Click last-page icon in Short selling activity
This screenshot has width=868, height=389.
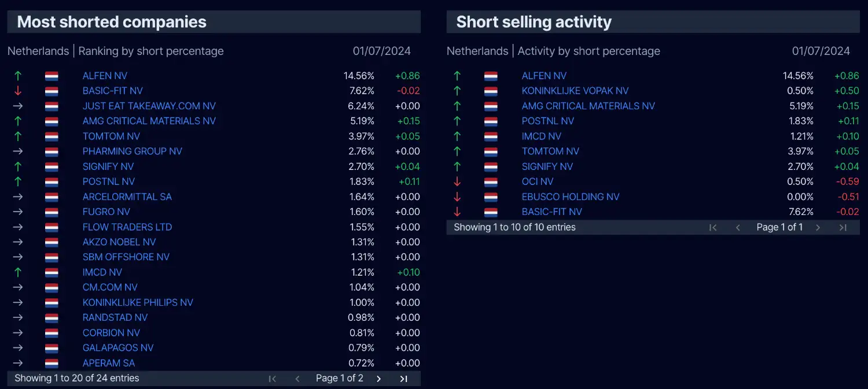pos(843,227)
